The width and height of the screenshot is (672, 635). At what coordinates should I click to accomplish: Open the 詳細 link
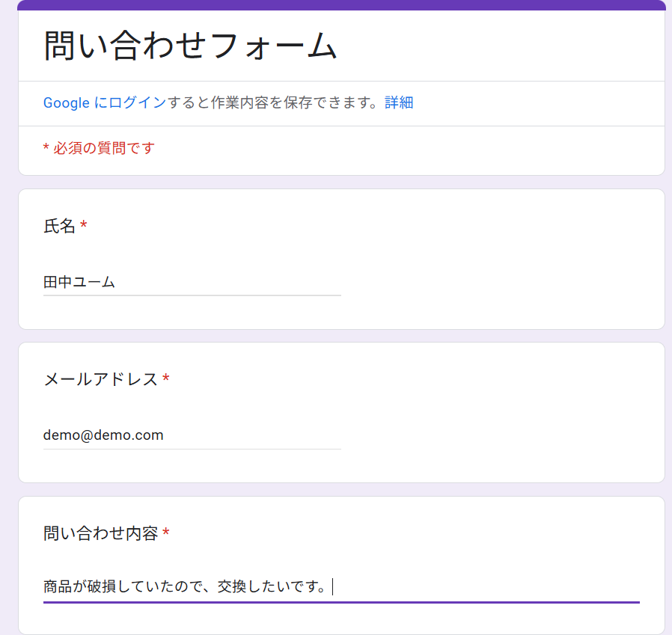click(399, 103)
